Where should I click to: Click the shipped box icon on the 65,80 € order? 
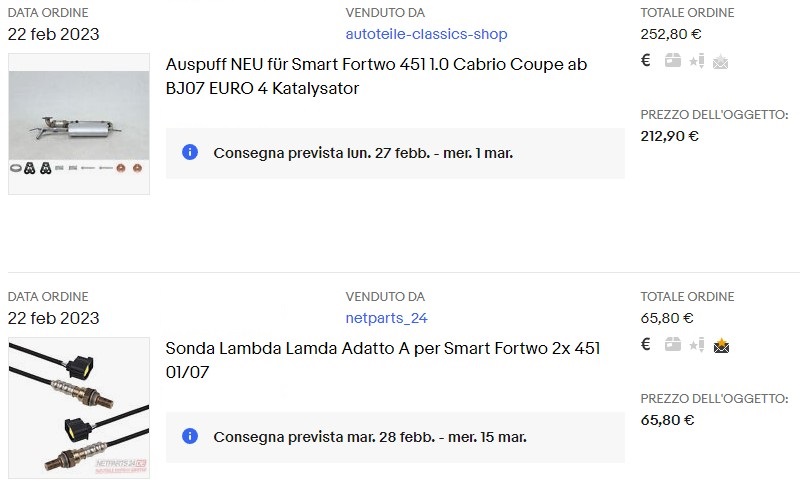tap(672, 345)
